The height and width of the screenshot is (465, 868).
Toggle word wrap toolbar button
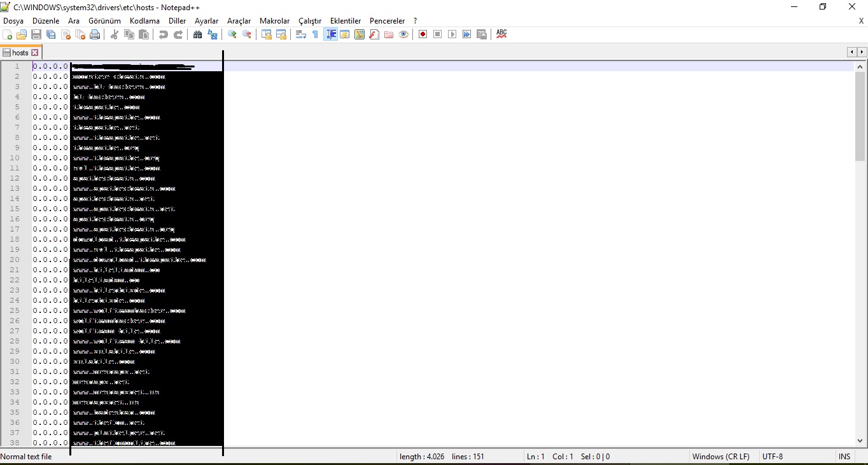click(x=301, y=34)
